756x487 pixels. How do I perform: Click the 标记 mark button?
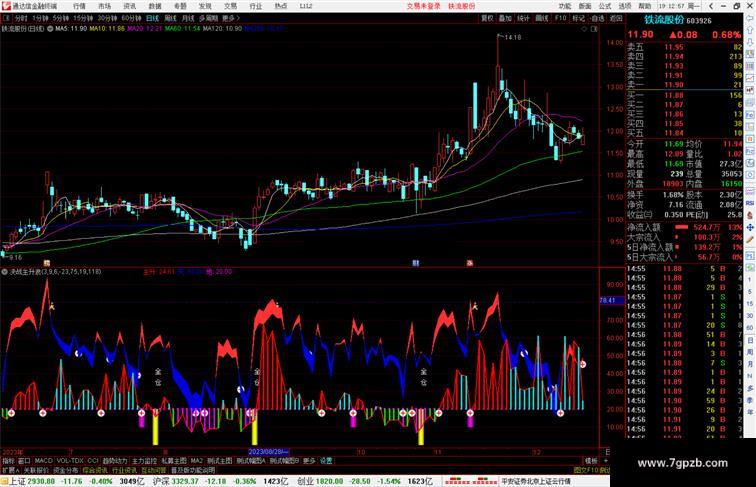(x=578, y=18)
